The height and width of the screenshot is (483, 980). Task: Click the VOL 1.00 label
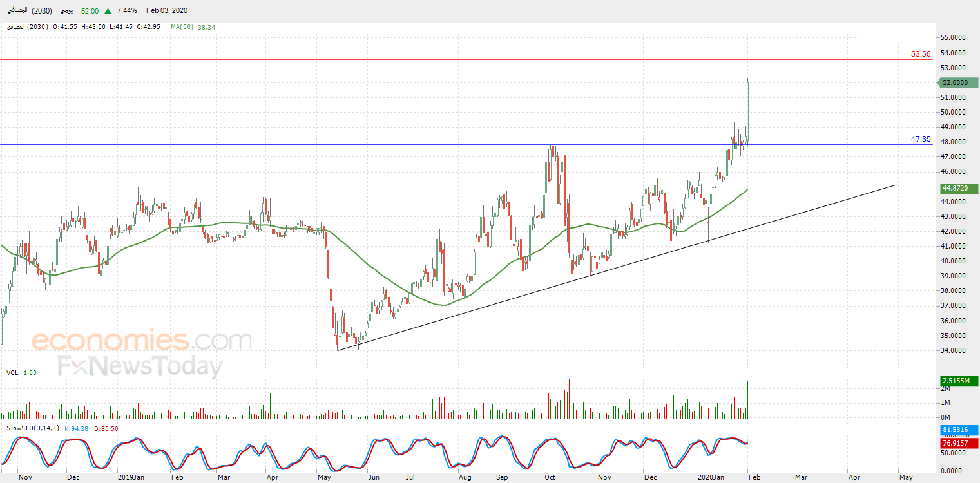tap(21, 373)
